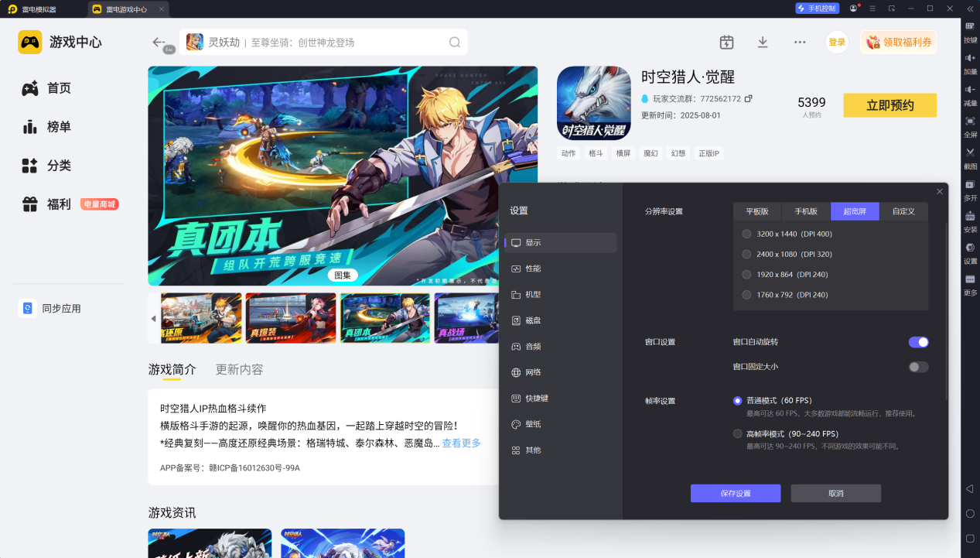Open 机型 settings category
Screen dimensions: 980x558
(561, 295)
